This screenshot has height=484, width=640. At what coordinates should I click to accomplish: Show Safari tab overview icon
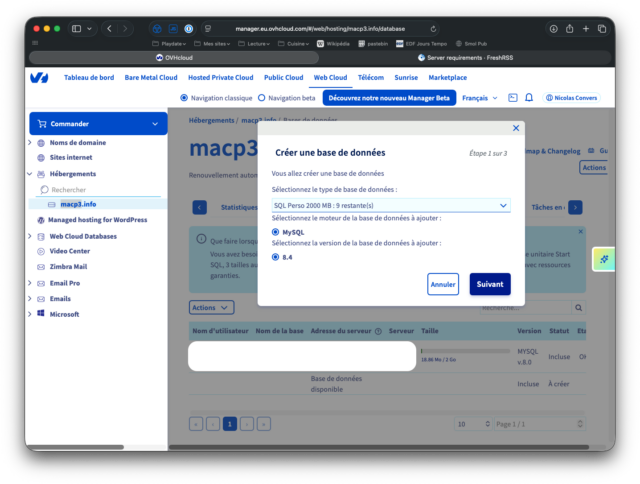(602, 29)
